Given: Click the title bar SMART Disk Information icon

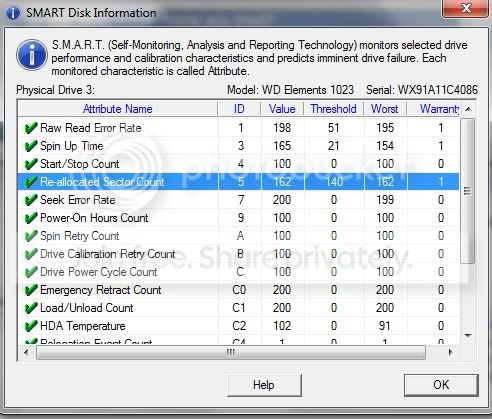Looking at the screenshot, I should point(13,13).
